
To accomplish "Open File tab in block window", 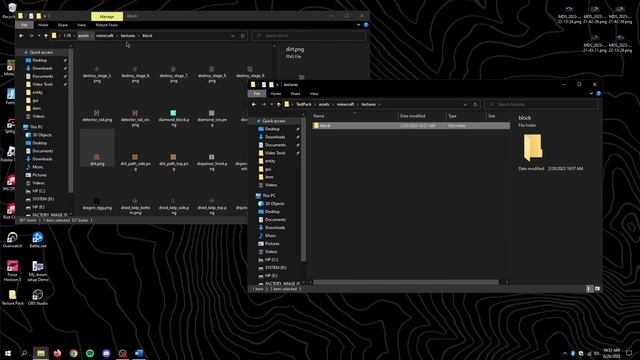I will [x=24, y=25].
